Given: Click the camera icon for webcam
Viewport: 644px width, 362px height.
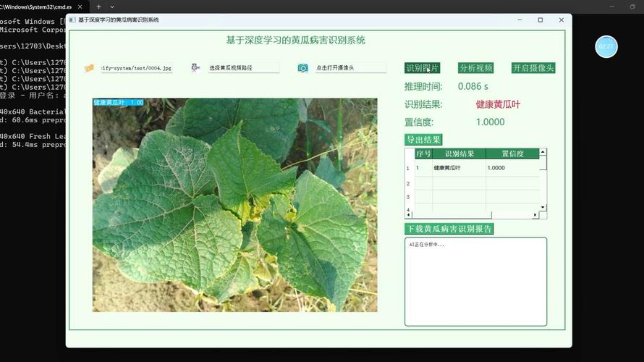Looking at the screenshot, I should tap(302, 68).
